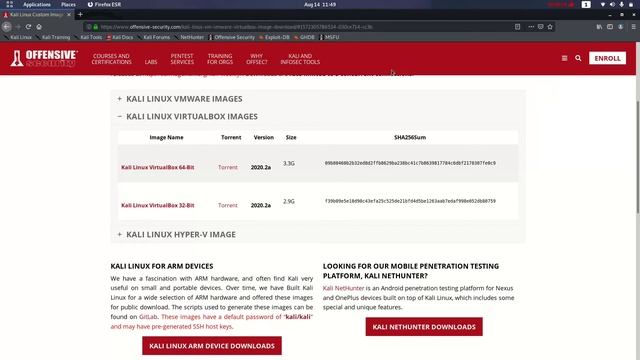Click Torrent link for 32-Bit image
The height and width of the screenshot is (360, 640).
click(228, 205)
